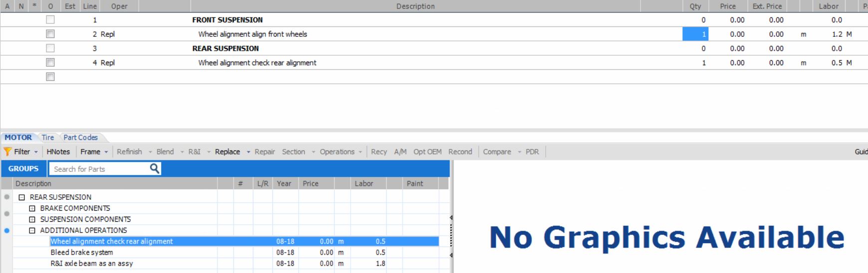Image resolution: width=868 pixels, height=273 pixels.
Task: Expand the BRAKE COMPONENTS node
Action: 32,208
